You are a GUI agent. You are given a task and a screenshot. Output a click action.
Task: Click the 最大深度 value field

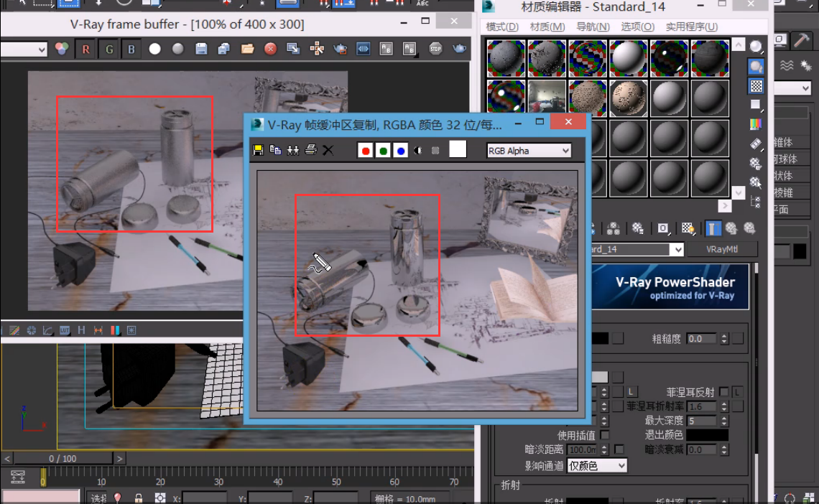tap(702, 421)
